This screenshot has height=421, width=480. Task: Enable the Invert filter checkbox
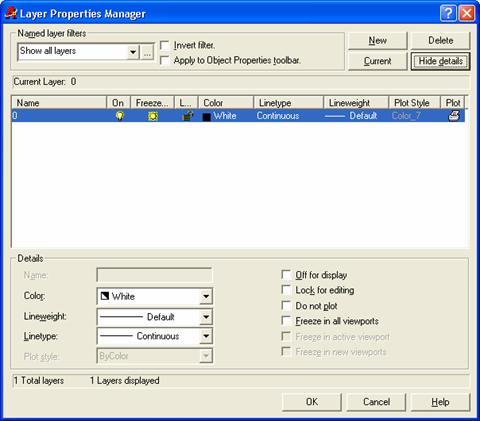(x=165, y=45)
